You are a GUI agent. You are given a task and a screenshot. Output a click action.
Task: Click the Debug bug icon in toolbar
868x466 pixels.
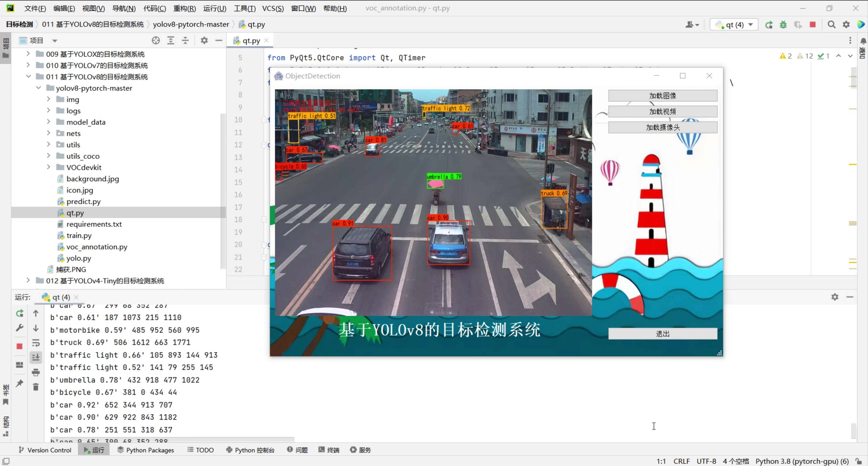[783, 25]
